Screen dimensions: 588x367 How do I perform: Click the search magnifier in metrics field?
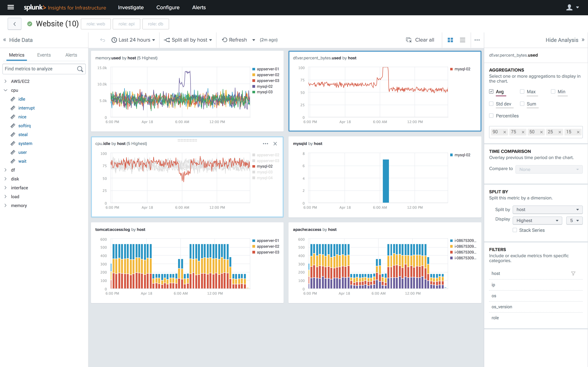coord(80,69)
